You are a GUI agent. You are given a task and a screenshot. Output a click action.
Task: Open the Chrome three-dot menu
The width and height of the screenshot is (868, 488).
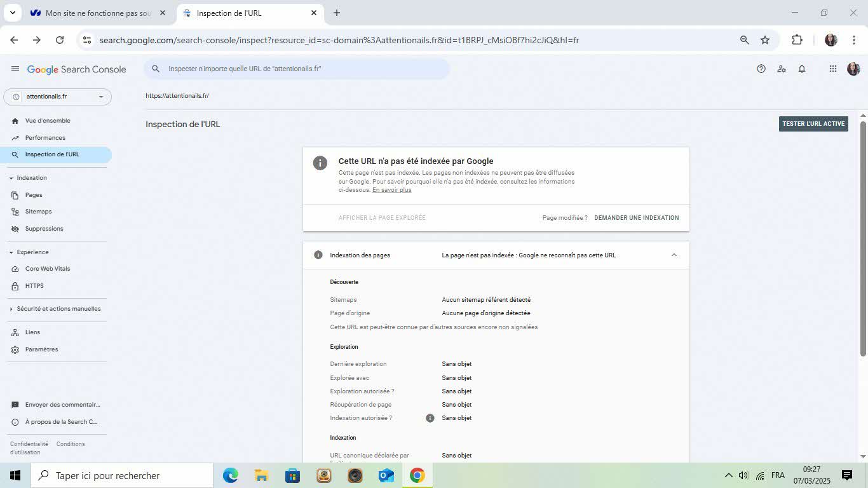tap(854, 40)
